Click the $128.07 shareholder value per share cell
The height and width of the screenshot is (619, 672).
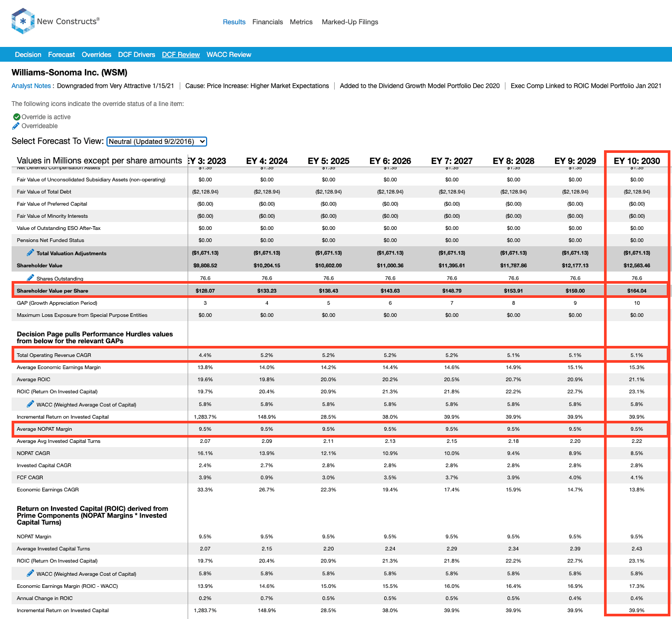point(205,291)
